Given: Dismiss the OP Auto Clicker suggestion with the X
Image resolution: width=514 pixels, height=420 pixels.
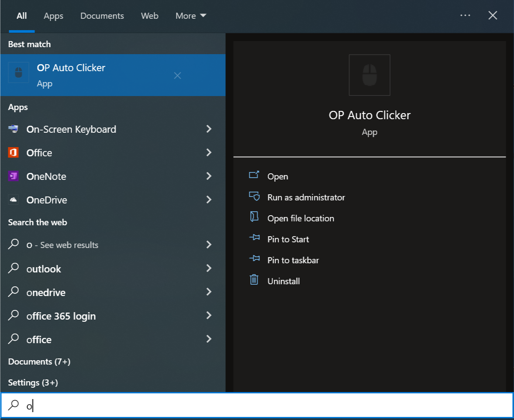Looking at the screenshot, I should point(177,75).
